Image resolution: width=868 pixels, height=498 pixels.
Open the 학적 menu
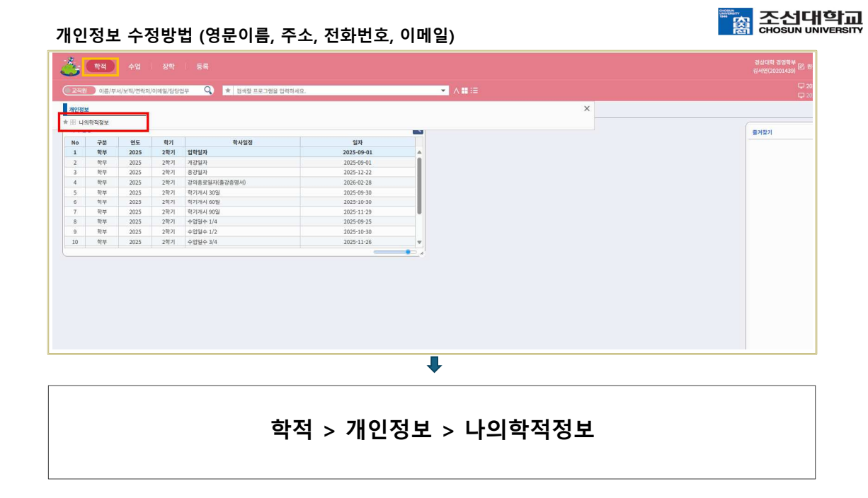[x=100, y=66]
